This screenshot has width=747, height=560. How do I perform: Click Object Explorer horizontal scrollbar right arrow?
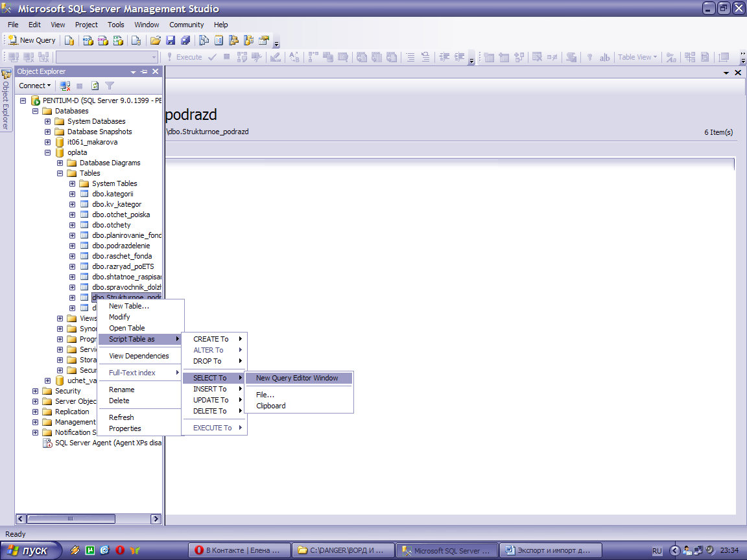[156, 519]
